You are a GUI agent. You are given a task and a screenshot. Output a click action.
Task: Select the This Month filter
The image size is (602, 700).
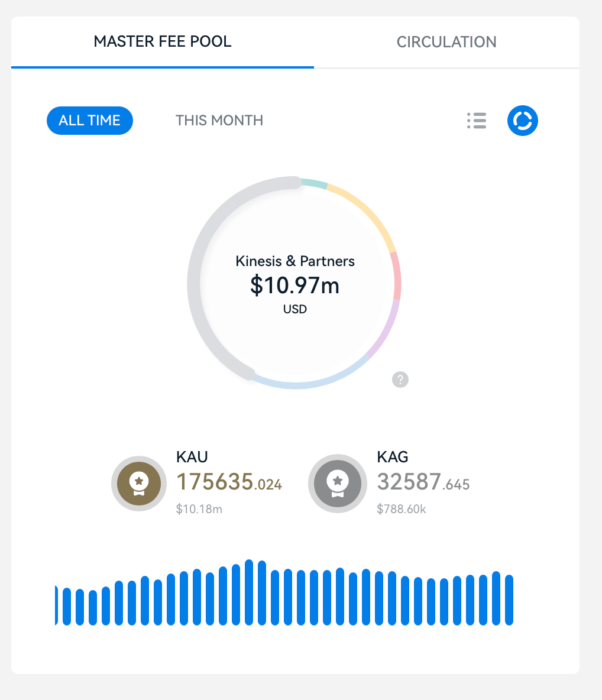pos(219,121)
